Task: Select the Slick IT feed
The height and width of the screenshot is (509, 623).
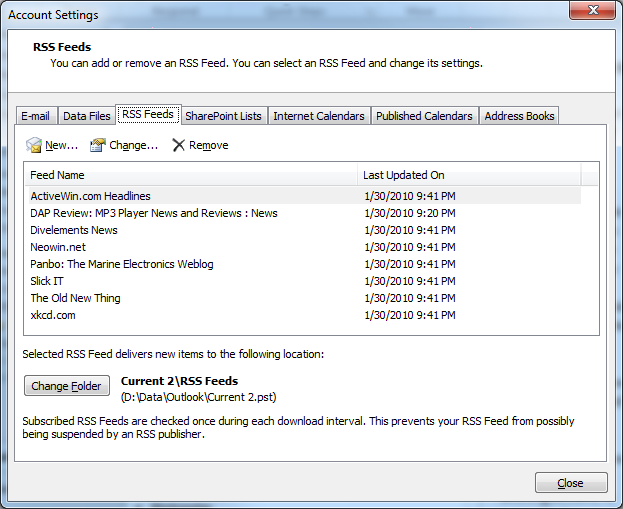Action: point(305,281)
